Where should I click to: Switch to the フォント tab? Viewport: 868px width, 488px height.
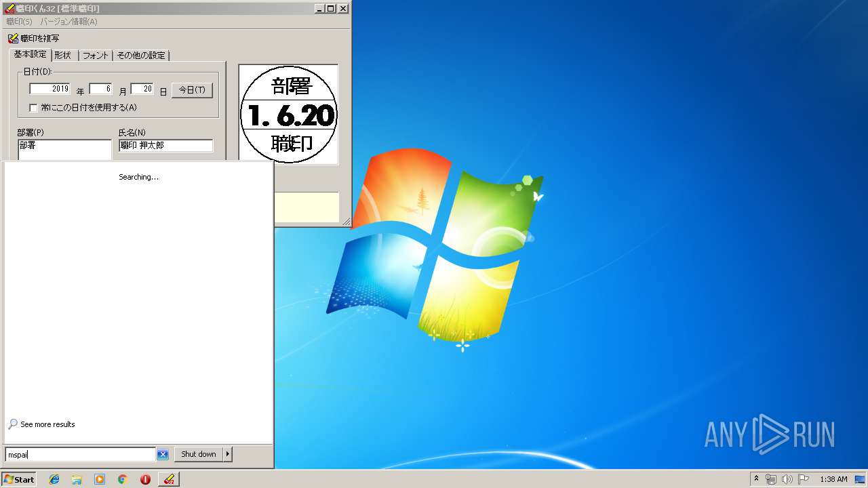tap(96, 56)
